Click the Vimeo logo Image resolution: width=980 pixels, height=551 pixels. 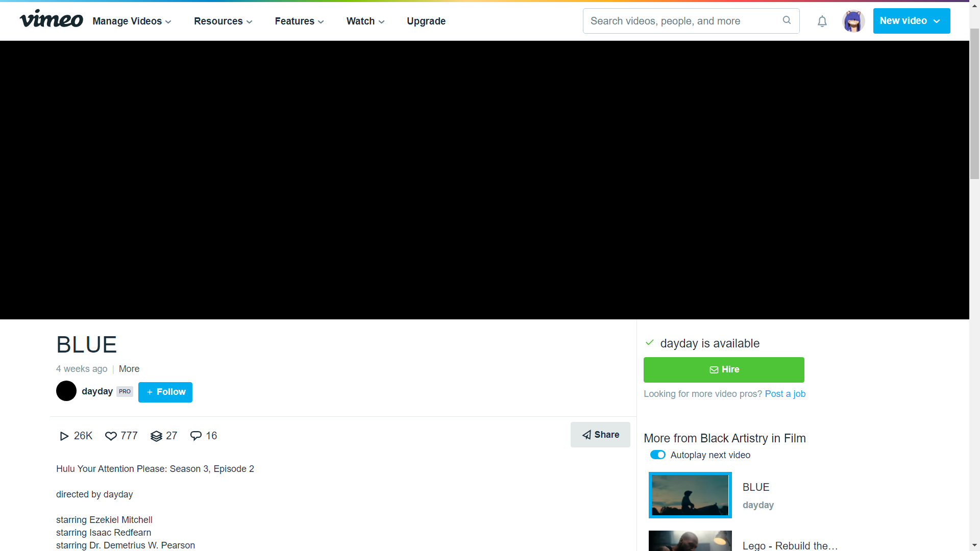(51, 19)
